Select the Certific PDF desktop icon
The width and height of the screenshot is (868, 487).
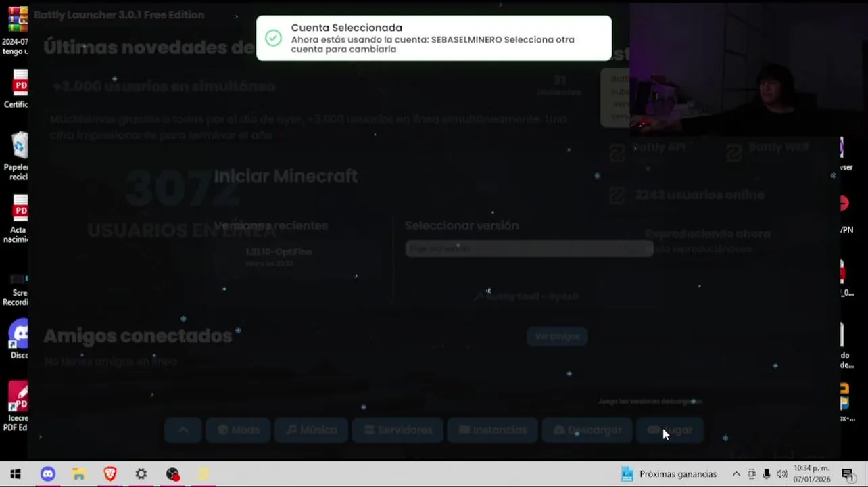pyautogui.click(x=16, y=89)
